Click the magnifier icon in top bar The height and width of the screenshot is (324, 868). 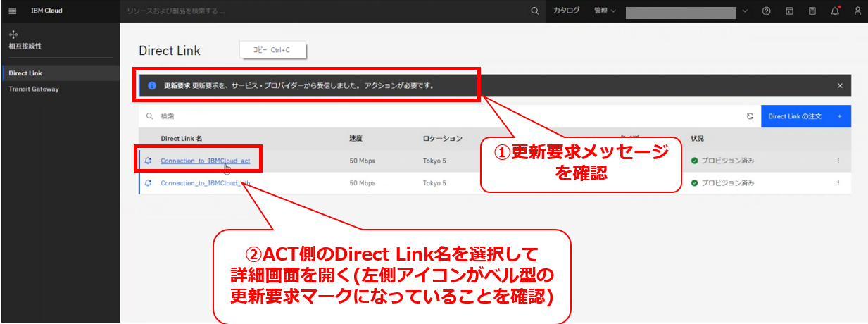point(535,11)
